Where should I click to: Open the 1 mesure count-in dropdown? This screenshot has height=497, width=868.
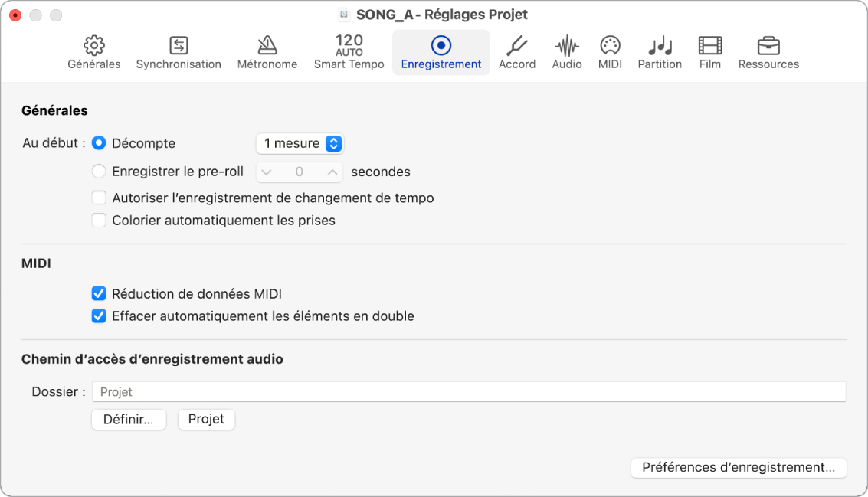tap(300, 143)
